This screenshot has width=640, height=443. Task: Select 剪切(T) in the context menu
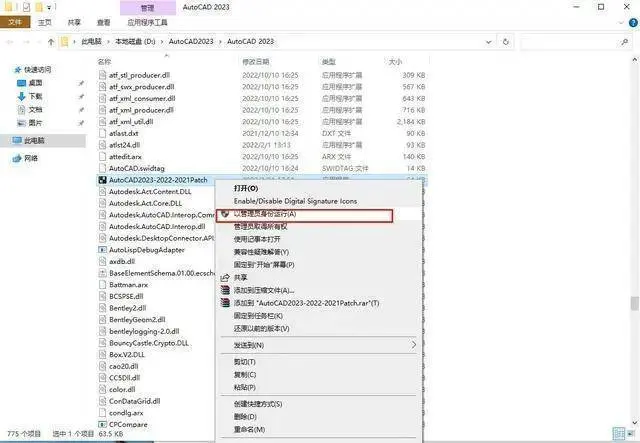coord(244,362)
